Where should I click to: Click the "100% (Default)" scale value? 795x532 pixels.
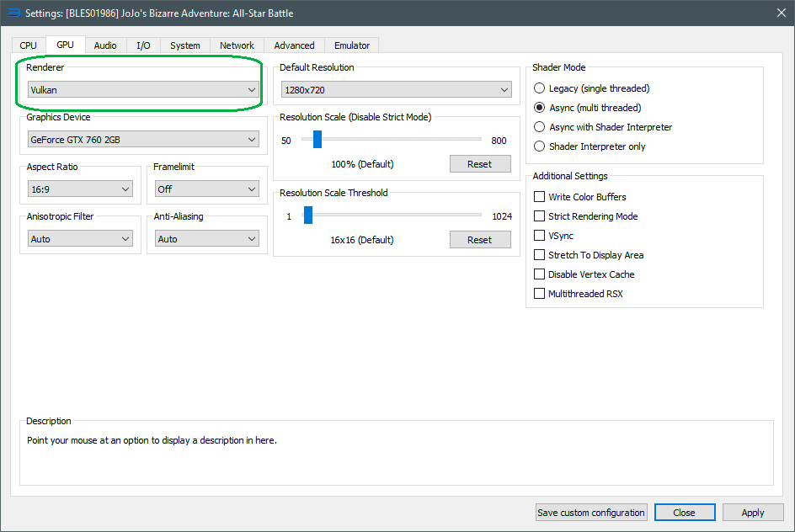pos(362,164)
